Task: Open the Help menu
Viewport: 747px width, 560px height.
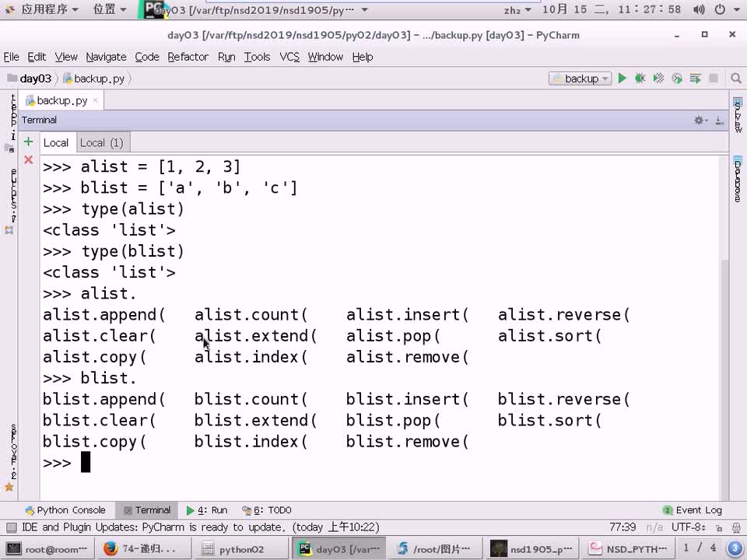Action: [x=362, y=57]
